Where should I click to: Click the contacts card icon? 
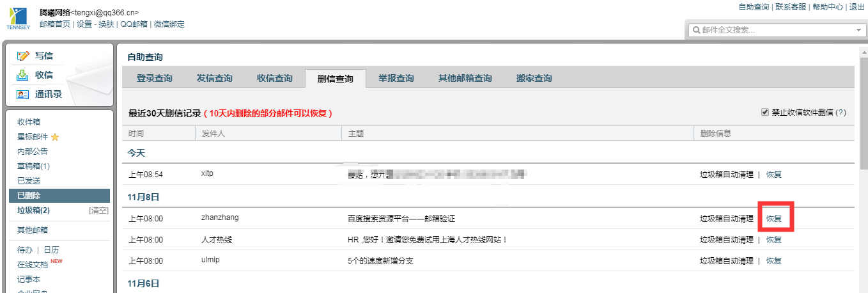click(x=23, y=94)
